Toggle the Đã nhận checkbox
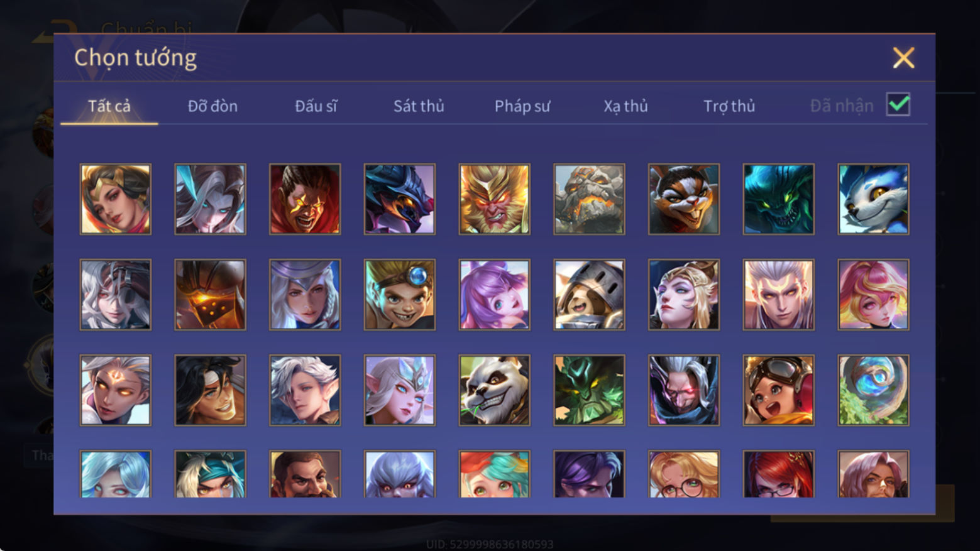Screen dimensions: 980x551 tap(898, 104)
